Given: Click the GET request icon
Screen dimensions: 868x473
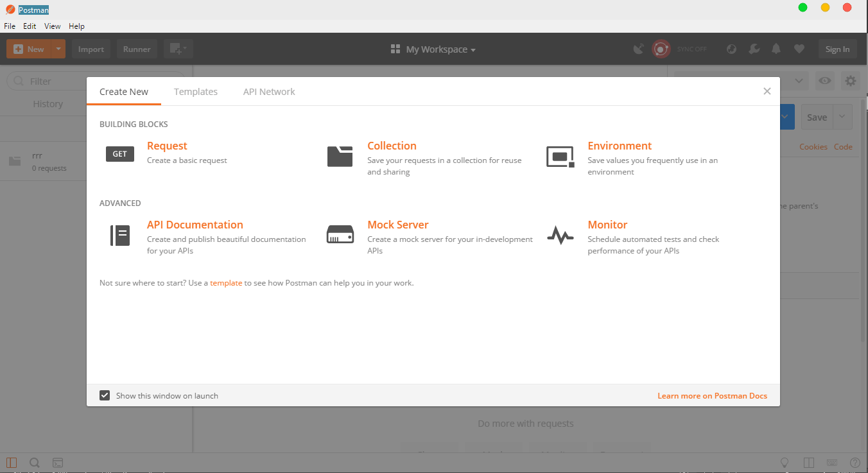Looking at the screenshot, I should (120, 154).
